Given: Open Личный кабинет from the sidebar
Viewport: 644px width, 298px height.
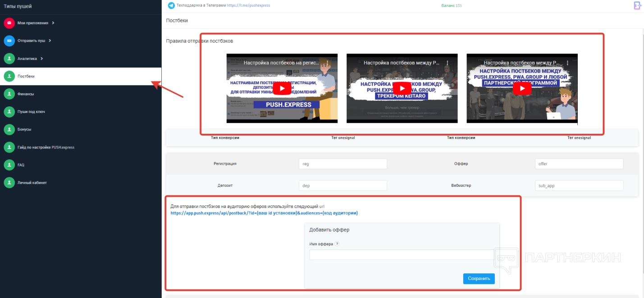Looking at the screenshot, I should [32, 183].
